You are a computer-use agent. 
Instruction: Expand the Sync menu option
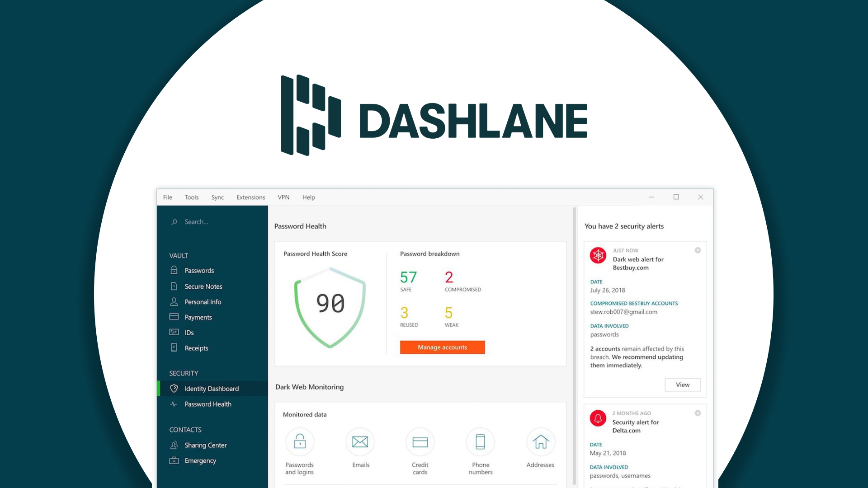tap(217, 197)
